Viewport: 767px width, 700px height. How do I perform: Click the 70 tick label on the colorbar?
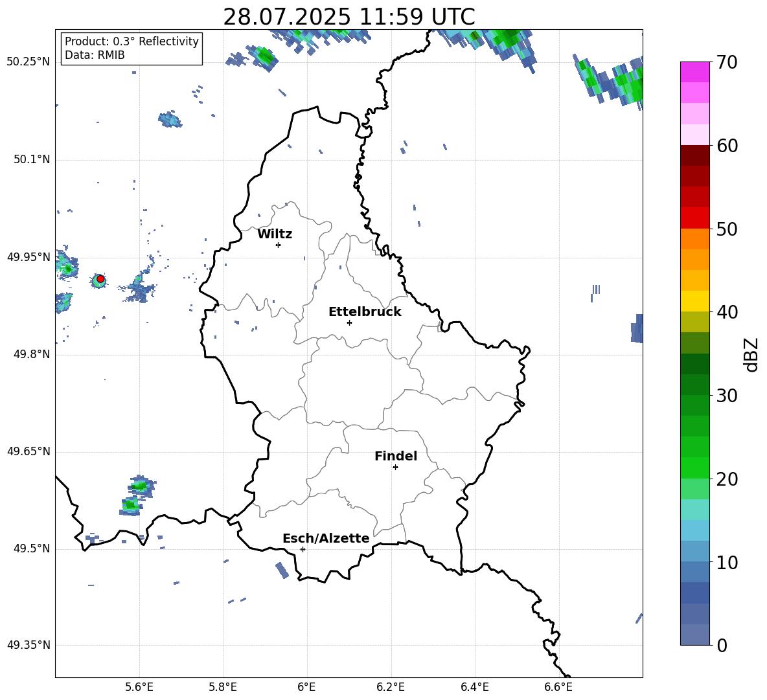727,62
